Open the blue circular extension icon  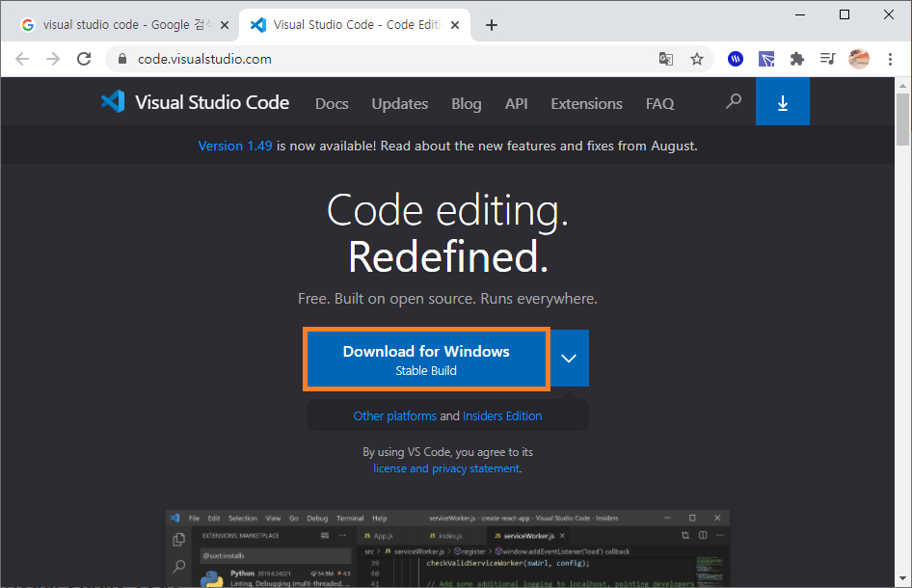pos(736,59)
